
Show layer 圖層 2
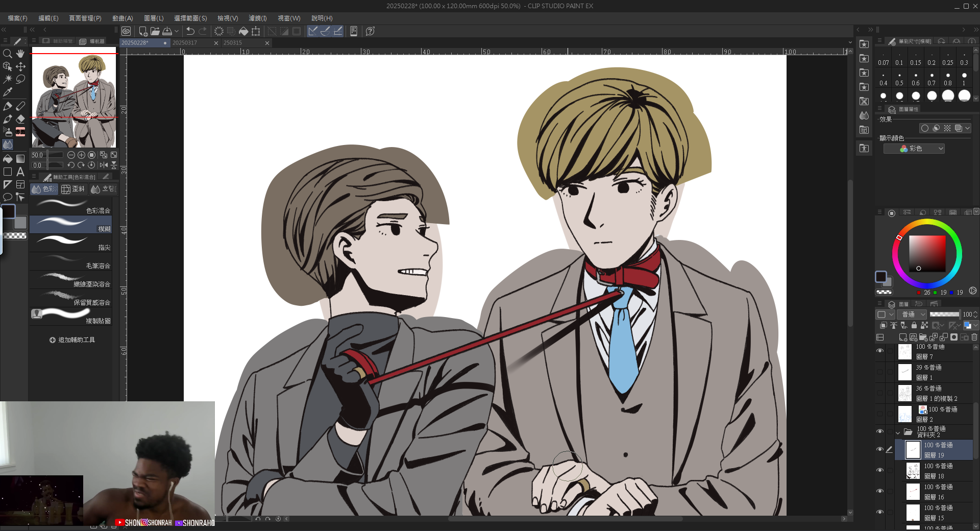[880, 414]
